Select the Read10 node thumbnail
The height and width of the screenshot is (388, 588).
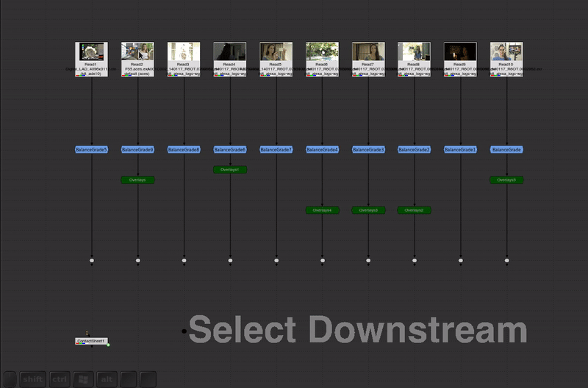pyautogui.click(x=506, y=52)
